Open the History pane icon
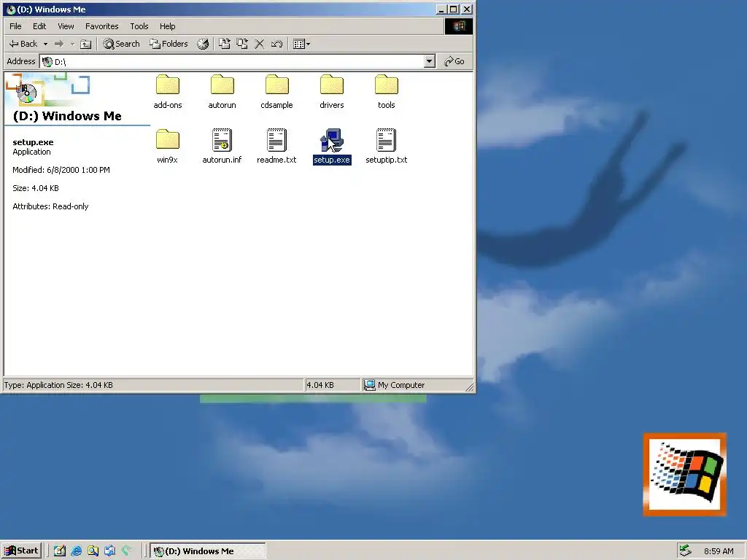This screenshot has height=560, width=747. (203, 44)
